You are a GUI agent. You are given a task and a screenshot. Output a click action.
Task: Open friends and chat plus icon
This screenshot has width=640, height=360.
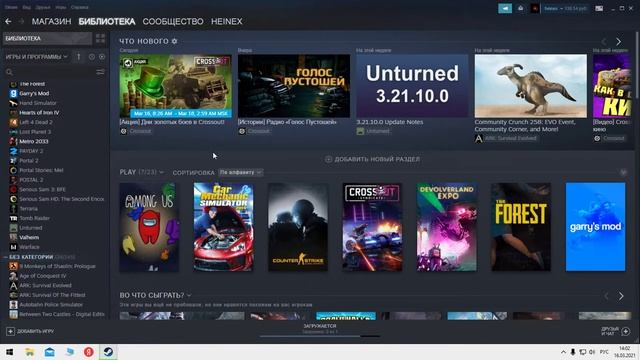[626, 331]
